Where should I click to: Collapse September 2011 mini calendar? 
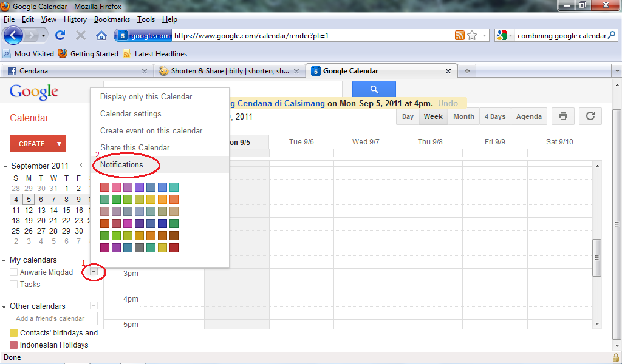coord(5,166)
